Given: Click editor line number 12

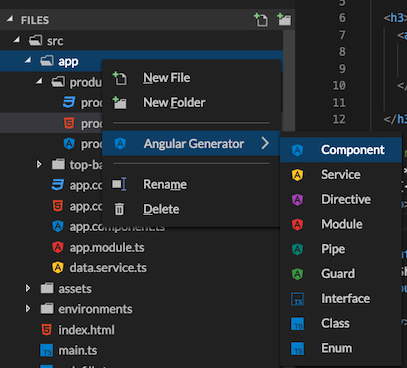Looking at the screenshot, I should click(339, 119).
